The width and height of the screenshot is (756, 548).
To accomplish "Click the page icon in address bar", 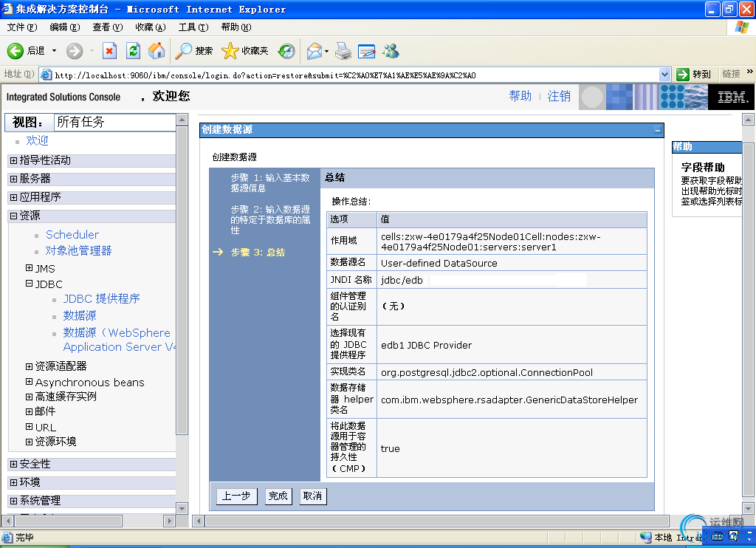I will coord(47,75).
